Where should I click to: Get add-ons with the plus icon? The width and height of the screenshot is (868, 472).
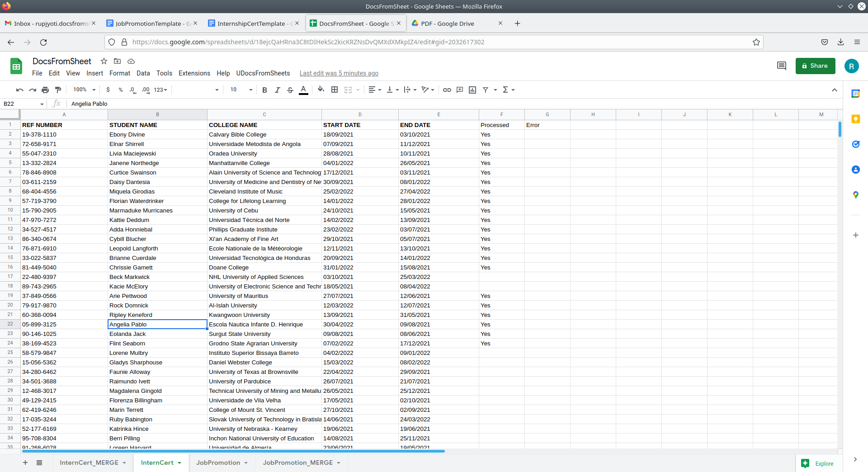pyautogui.click(x=855, y=235)
